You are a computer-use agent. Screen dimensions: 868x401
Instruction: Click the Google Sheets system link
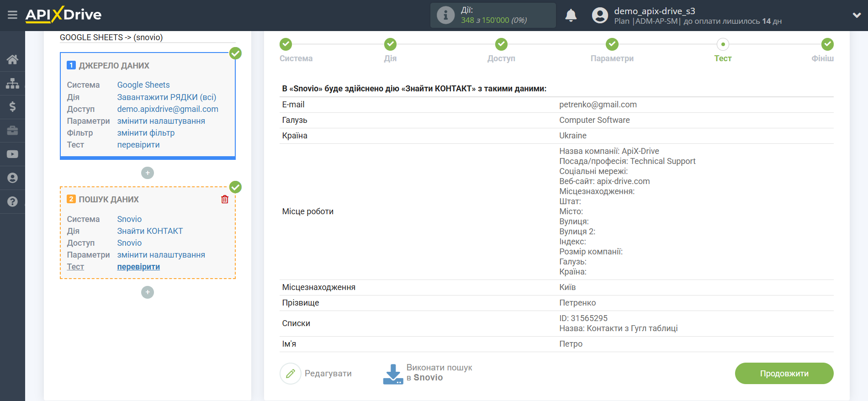click(143, 85)
